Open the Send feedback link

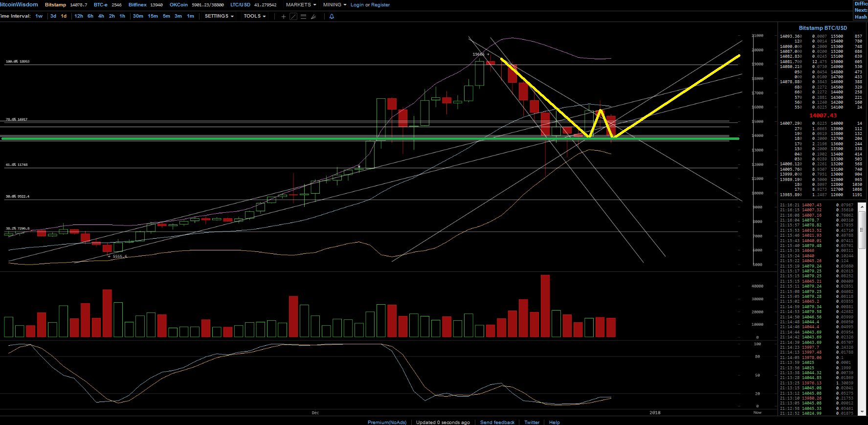pos(497,422)
